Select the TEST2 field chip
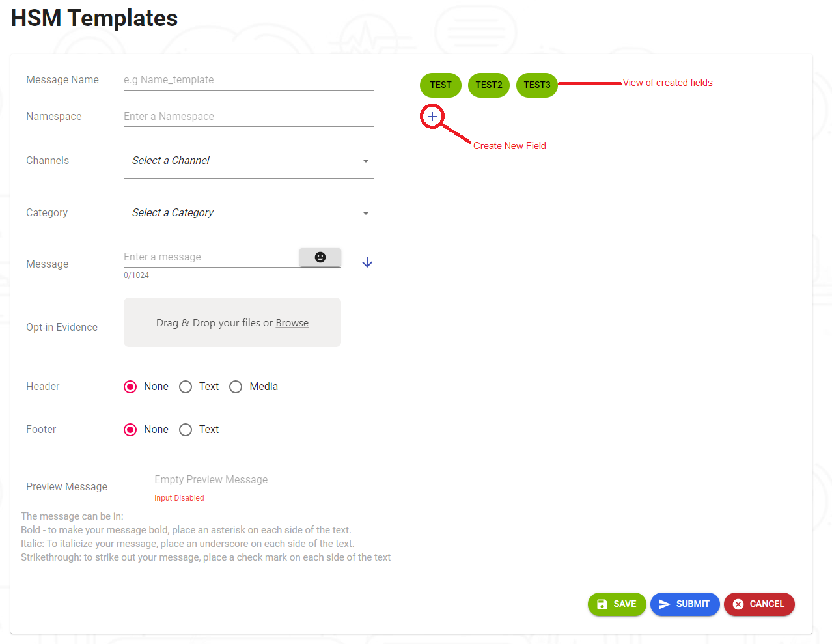 pyautogui.click(x=489, y=85)
